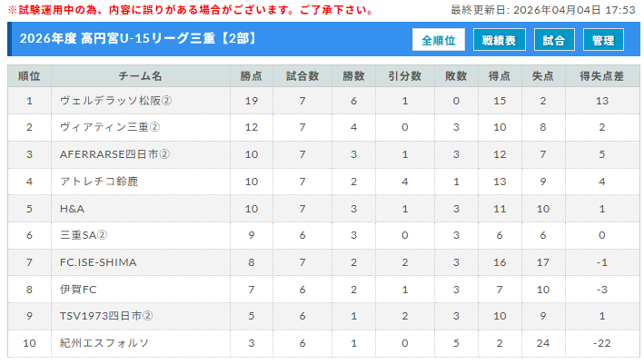Click the 勝点 column header
Image resolution: width=644 pixels, height=364 pixels.
pos(252,75)
